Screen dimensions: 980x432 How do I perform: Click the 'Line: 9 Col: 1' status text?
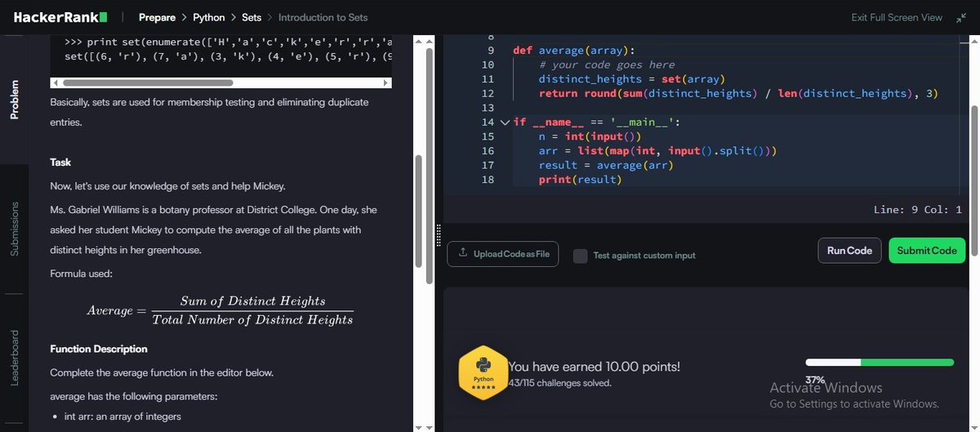(x=918, y=210)
